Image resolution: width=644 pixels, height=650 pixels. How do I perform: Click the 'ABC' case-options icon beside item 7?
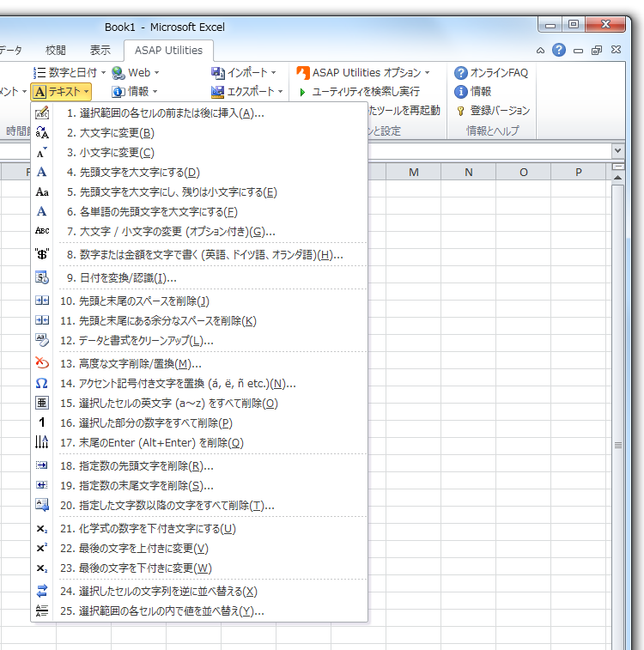click(x=42, y=230)
